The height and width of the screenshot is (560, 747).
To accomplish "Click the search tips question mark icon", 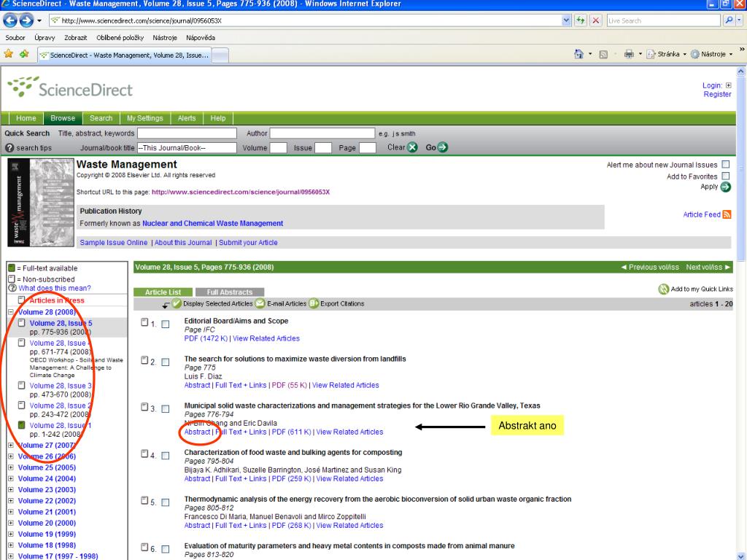I will 9,147.
